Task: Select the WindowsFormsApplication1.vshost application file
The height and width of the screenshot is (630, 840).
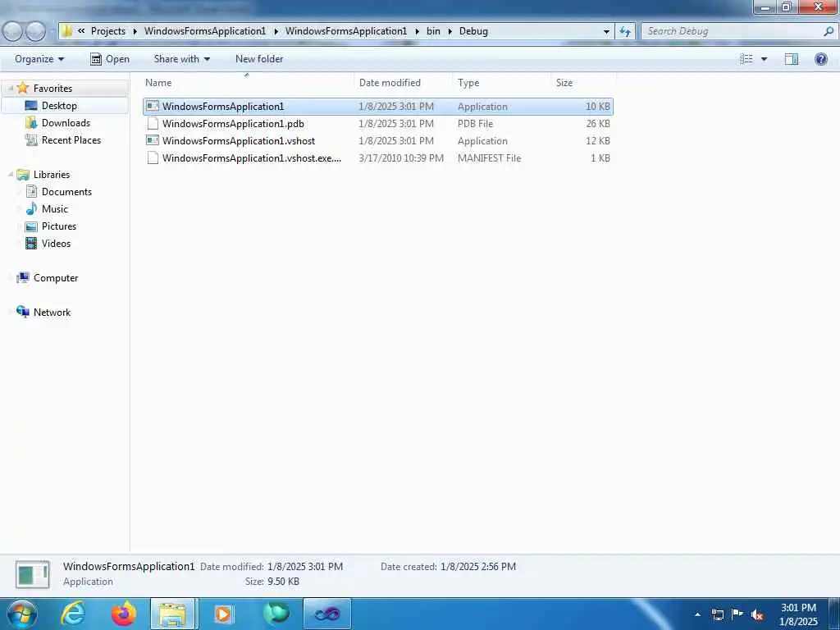Action: pyautogui.click(x=377, y=141)
